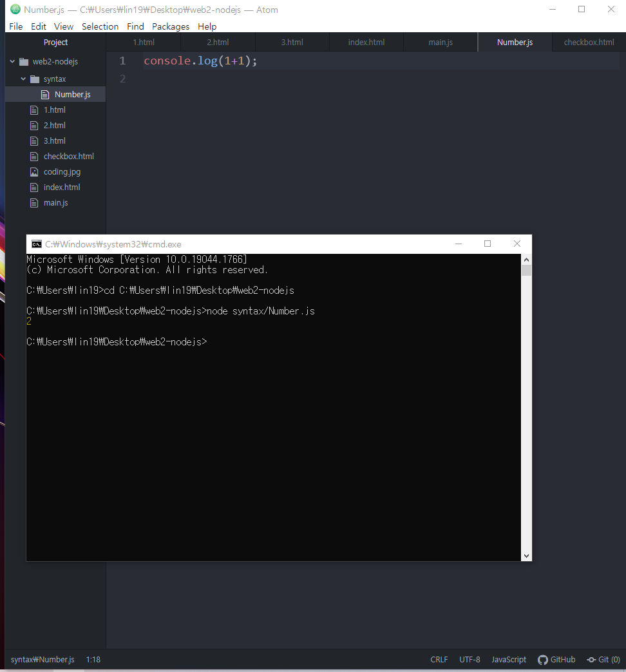Collapse the syntax folder chevron
Screen dimensions: 626x672
coord(23,79)
